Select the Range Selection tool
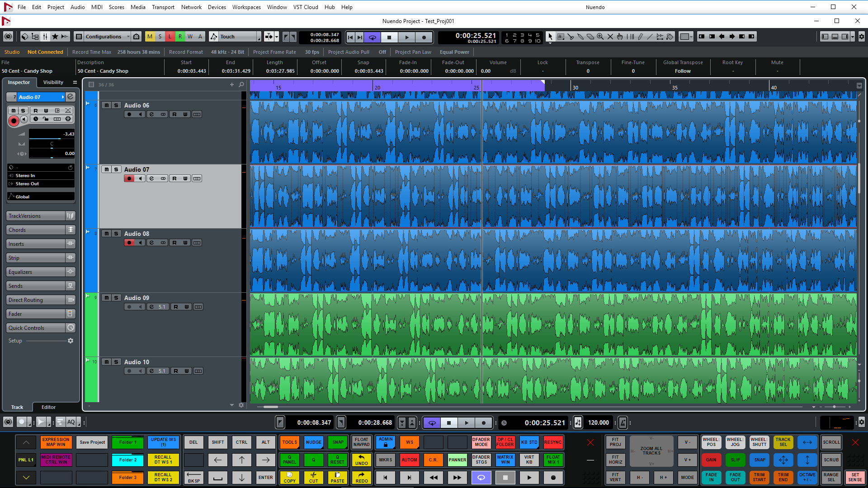Screen dimensions: 868x488 tap(561, 37)
